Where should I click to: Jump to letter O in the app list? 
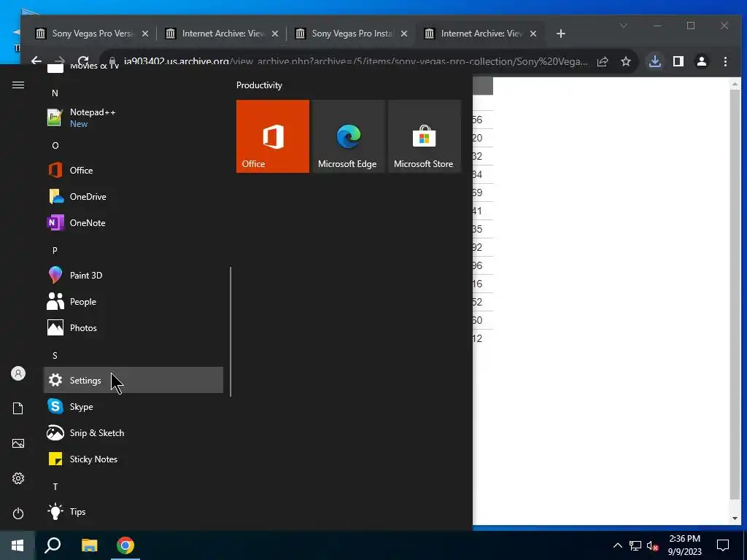(x=55, y=146)
